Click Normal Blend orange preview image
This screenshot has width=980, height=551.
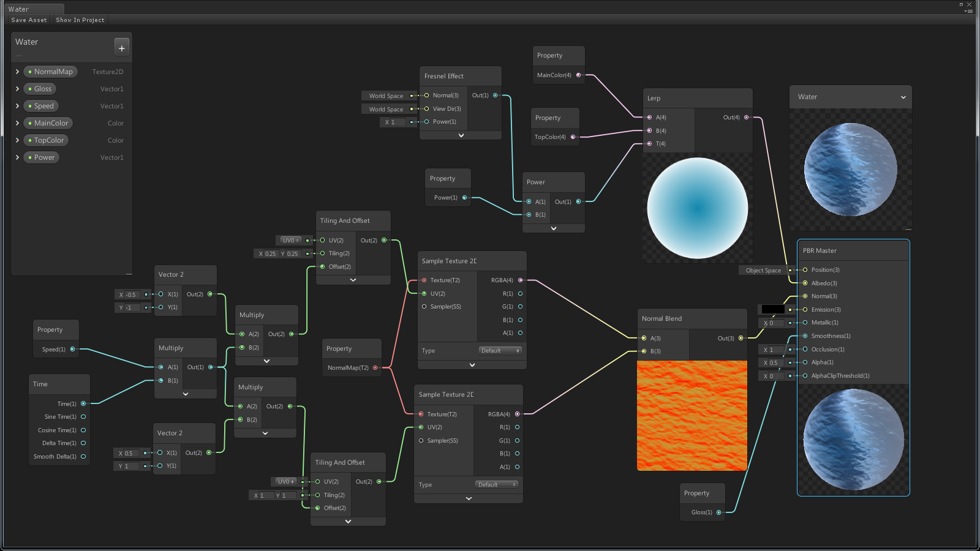692,416
